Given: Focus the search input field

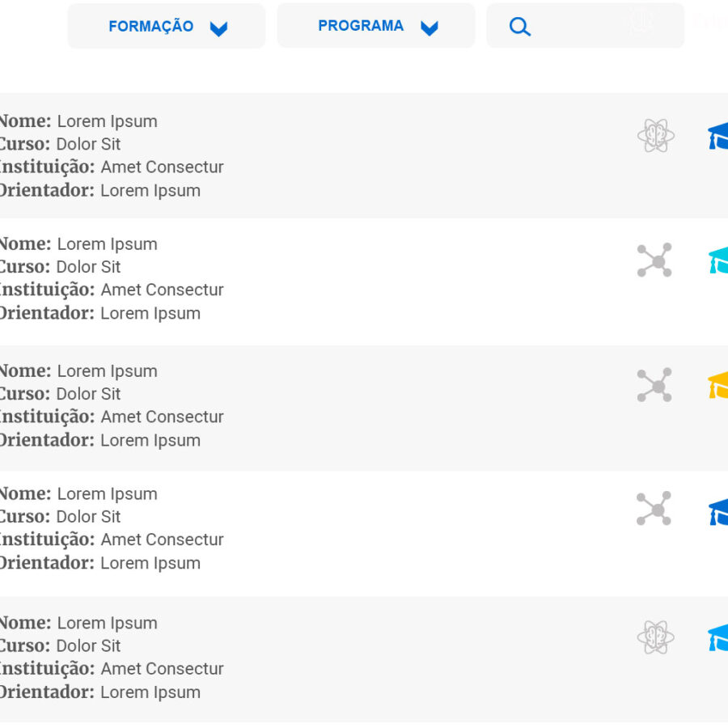Looking at the screenshot, I should [x=586, y=26].
